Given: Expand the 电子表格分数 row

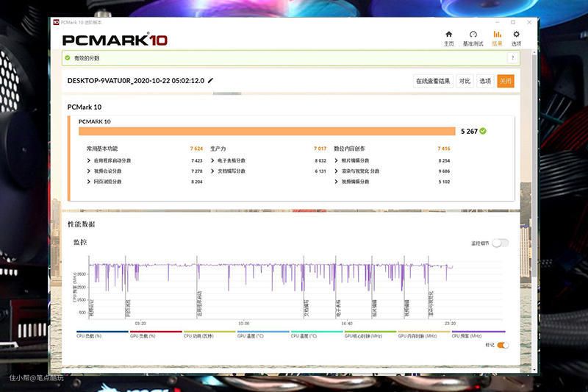Looking at the screenshot, I should point(212,160).
